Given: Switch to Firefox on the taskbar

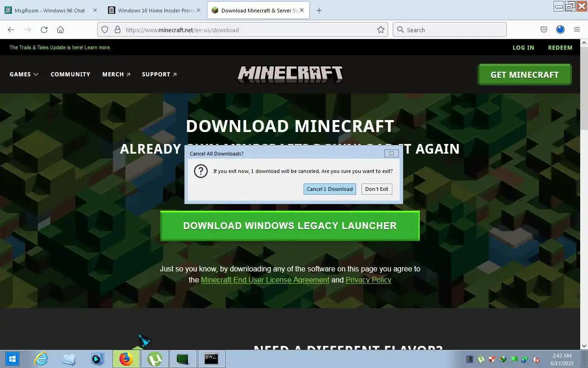Looking at the screenshot, I should tap(126, 359).
